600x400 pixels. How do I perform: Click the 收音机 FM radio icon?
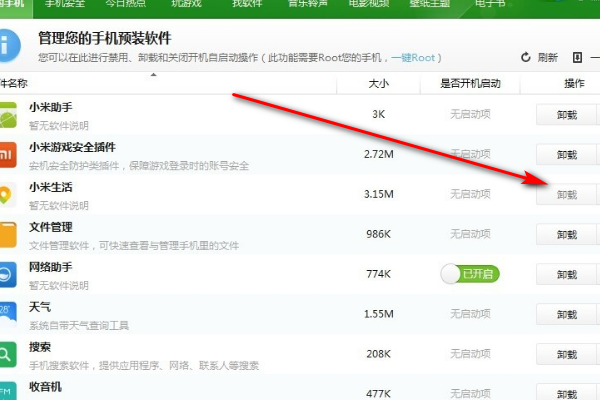click(8, 391)
